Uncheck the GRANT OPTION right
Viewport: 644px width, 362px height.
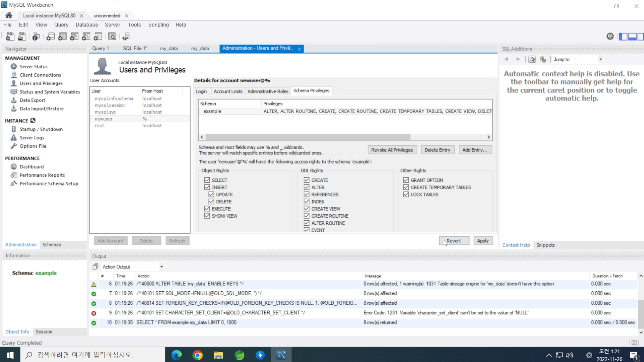pos(406,180)
